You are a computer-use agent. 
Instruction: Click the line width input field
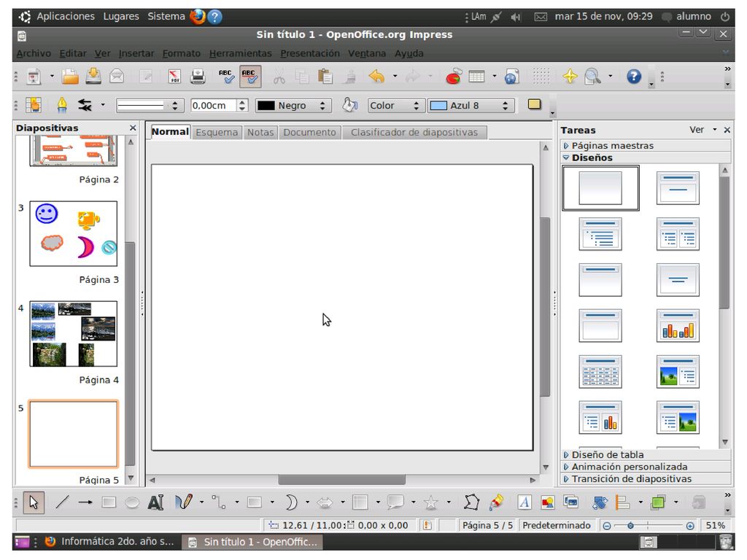tap(213, 105)
